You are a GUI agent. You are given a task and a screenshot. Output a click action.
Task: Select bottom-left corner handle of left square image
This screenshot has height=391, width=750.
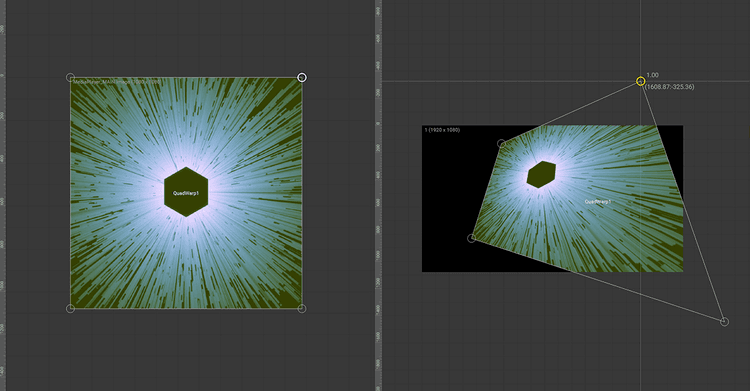tap(70, 309)
